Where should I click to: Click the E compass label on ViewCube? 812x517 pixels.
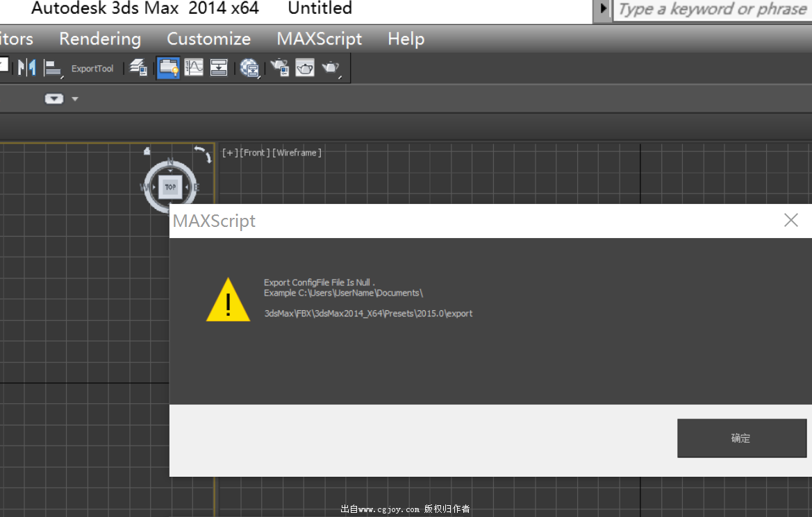[197, 187]
